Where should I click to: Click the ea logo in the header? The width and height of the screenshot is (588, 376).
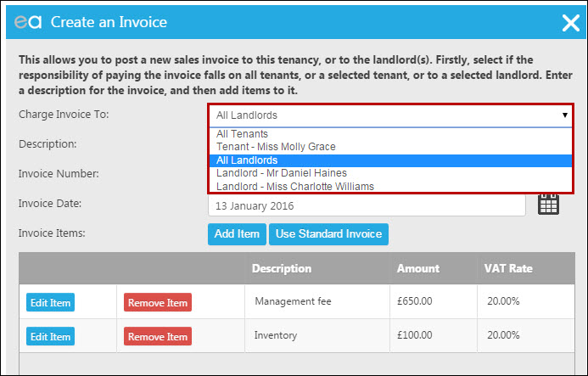coord(28,22)
